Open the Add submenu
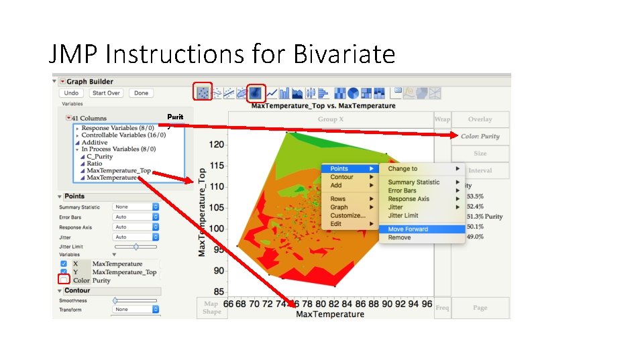The width and height of the screenshot is (644, 362). pos(350,185)
